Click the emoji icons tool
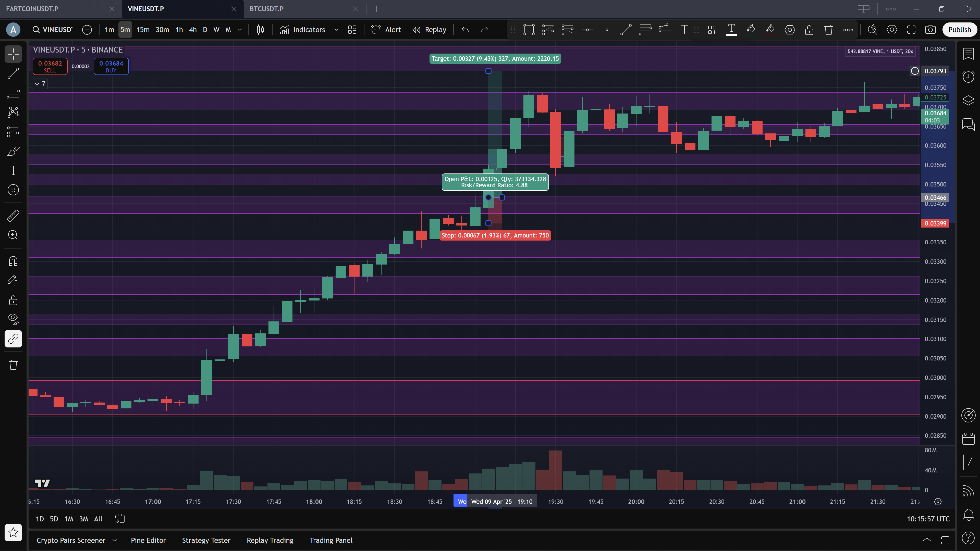The height and width of the screenshot is (551, 980). (13, 190)
